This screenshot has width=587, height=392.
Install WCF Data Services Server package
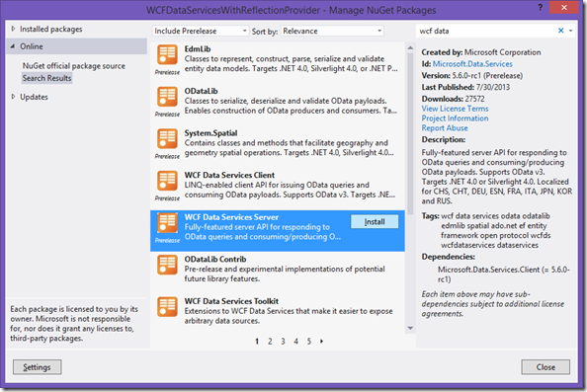[375, 222]
